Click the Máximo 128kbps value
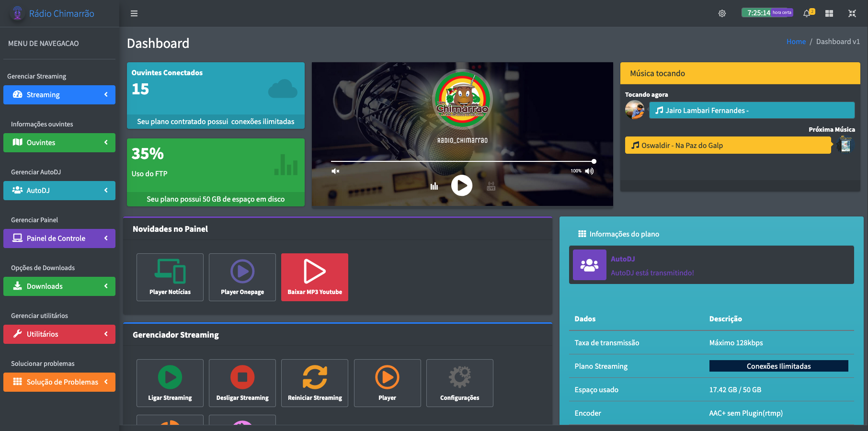Image resolution: width=868 pixels, height=431 pixels. click(736, 343)
